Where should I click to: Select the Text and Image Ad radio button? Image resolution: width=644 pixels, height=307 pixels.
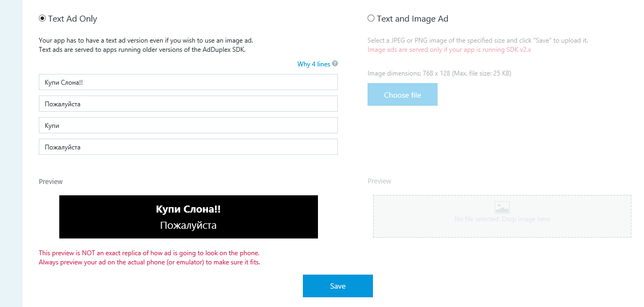click(371, 18)
